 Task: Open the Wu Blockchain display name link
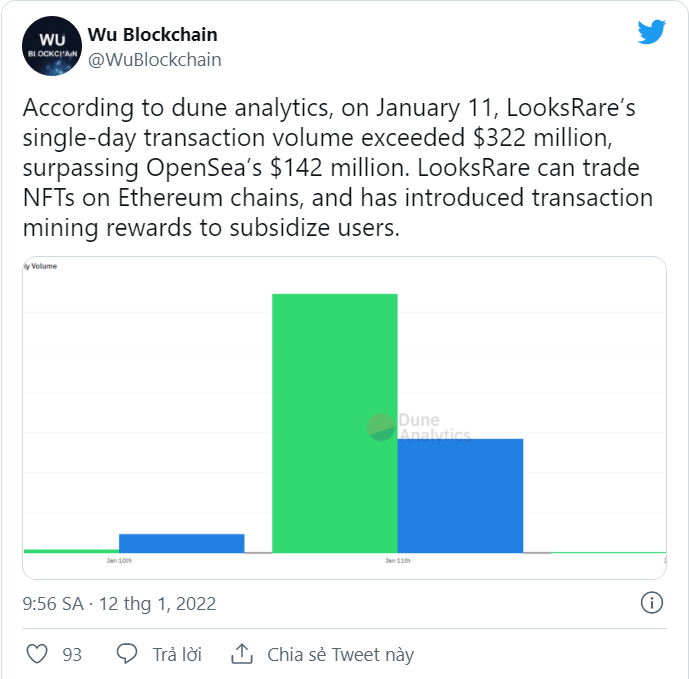click(152, 35)
